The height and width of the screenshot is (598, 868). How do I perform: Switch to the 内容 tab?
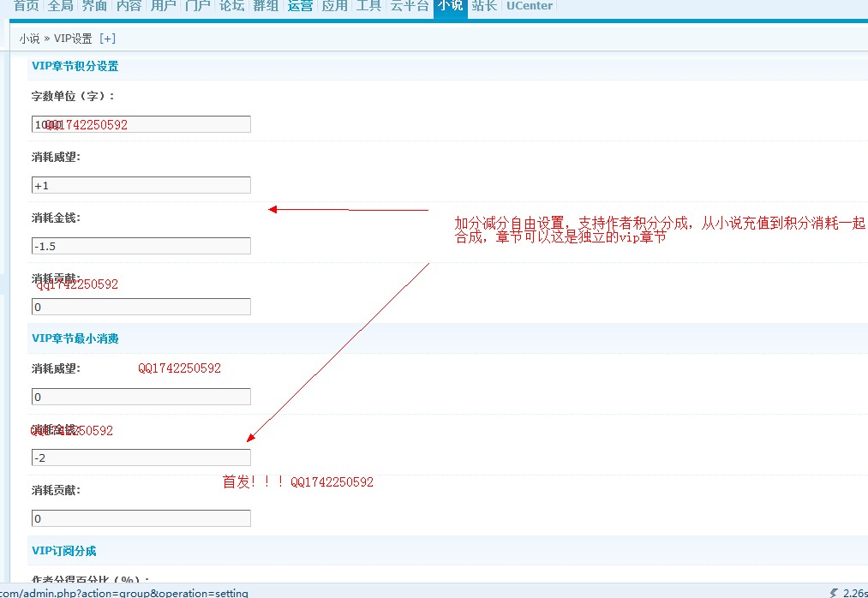click(x=129, y=5)
